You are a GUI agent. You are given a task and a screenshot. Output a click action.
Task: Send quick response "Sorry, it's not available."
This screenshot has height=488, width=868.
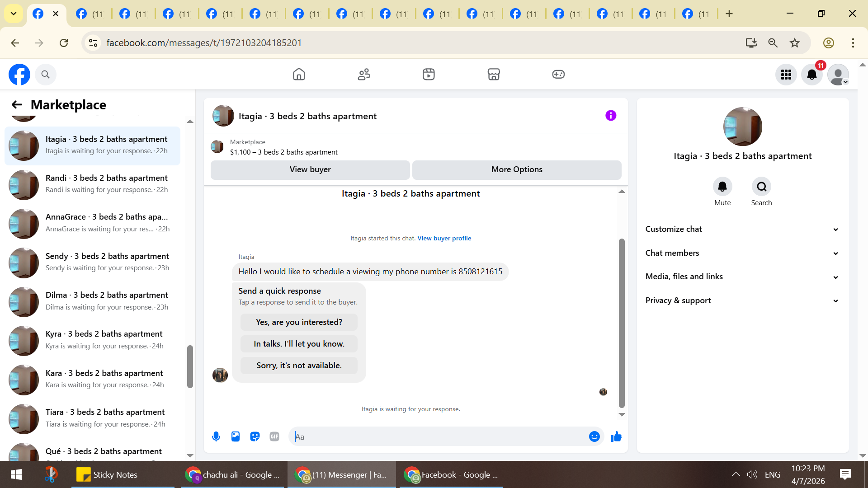coord(299,366)
